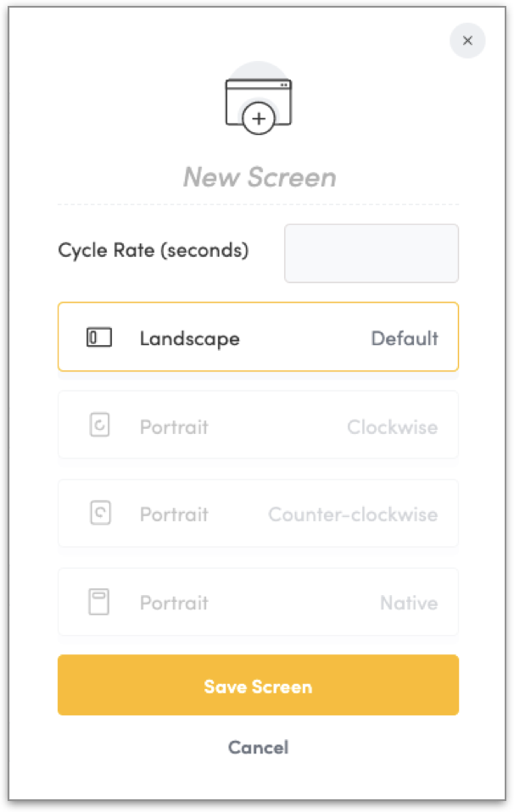Click the Cycle Rate (seconds) label
Image resolution: width=514 pixels, height=812 pixels.
click(x=154, y=251)
